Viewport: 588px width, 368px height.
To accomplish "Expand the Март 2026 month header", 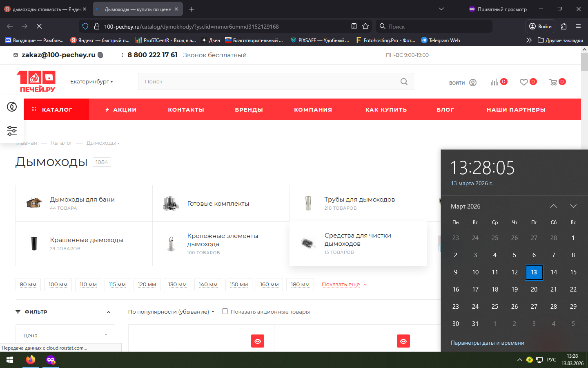I will point(465,206).
